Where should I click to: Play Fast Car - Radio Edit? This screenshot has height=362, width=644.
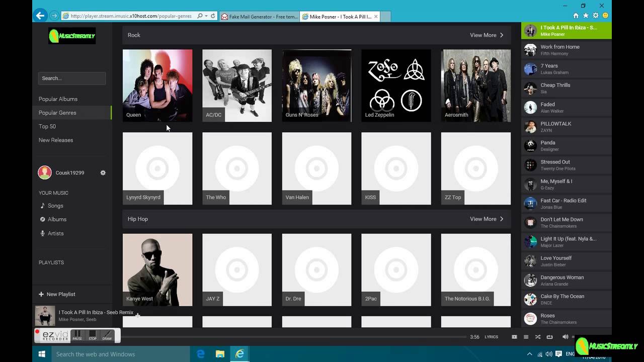pos(567,204)
